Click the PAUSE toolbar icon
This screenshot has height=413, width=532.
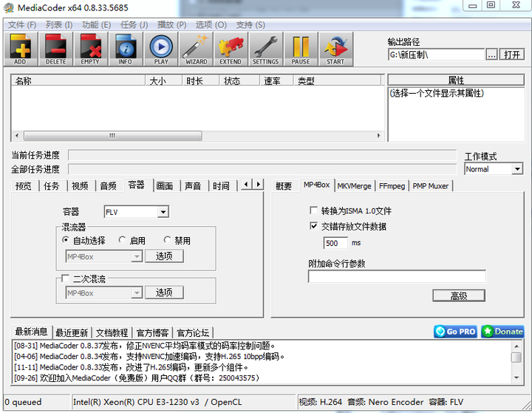click(x=301, y=49)
